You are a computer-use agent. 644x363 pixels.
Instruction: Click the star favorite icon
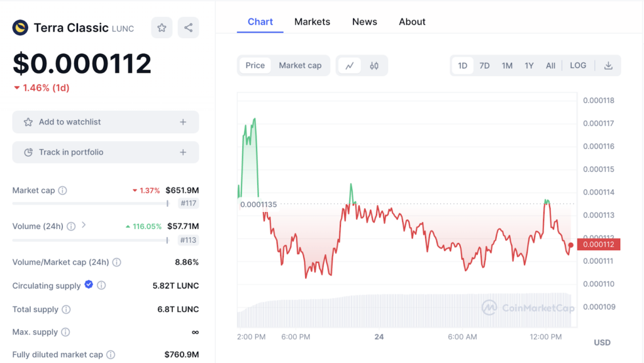[162, 28]
